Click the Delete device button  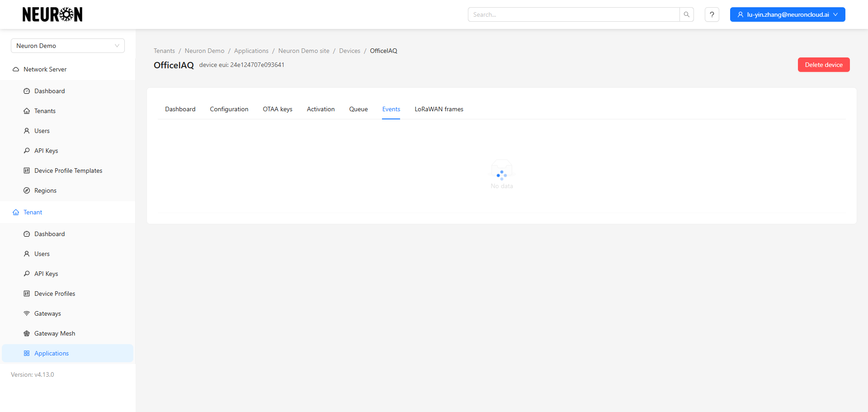824,65
